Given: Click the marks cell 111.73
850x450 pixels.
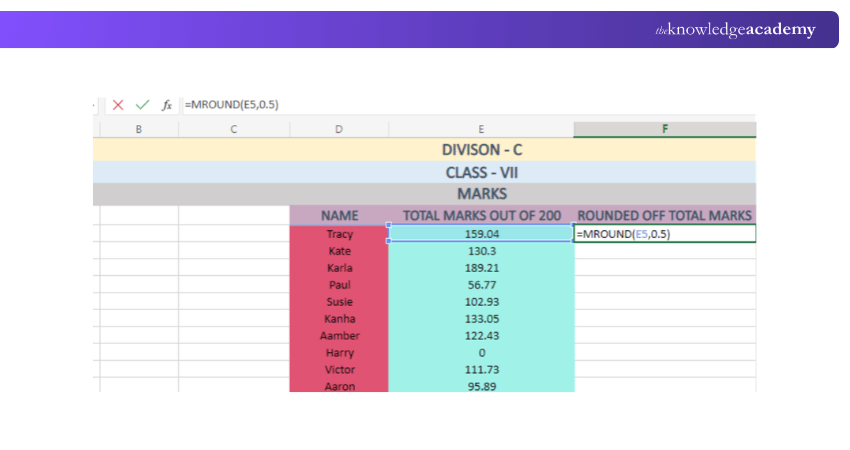Looking at the screenshot, I should (481, 369).
